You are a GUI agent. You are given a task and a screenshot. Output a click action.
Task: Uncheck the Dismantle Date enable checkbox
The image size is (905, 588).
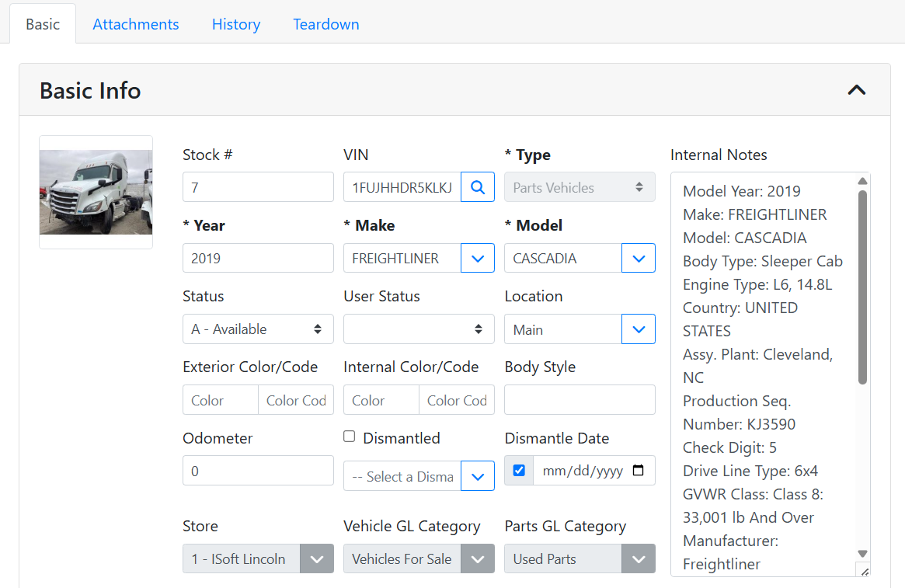519,471
